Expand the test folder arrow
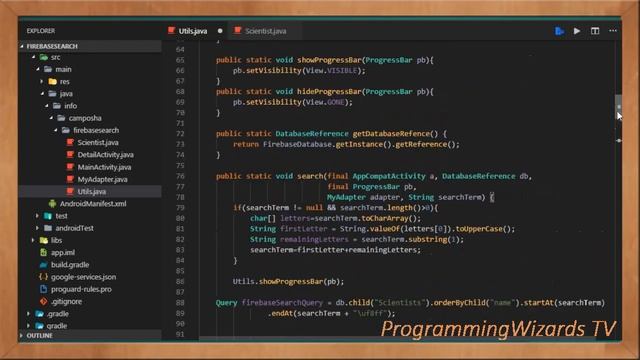This screenshot has height=360, width=640. (x=38, y=216)
